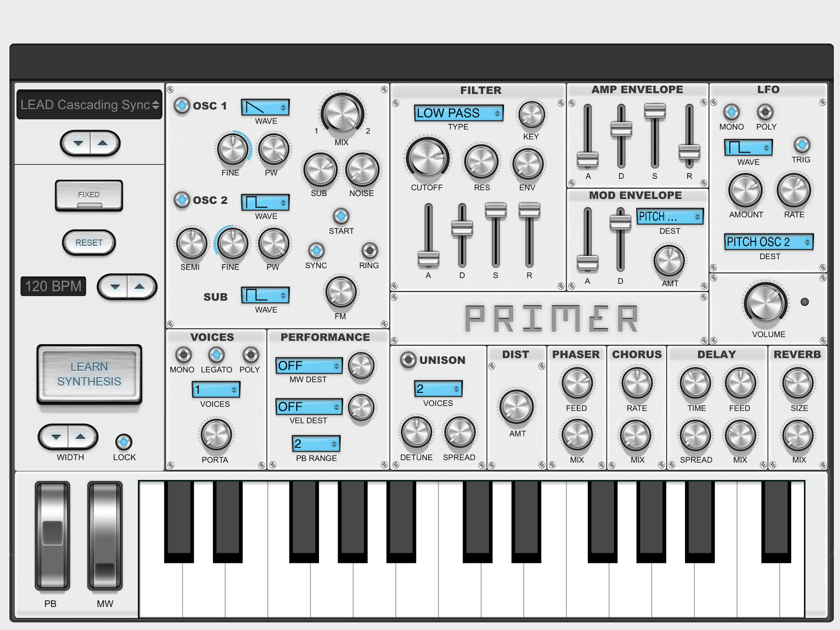Image resolution: width=840 pixels, height=630 pixels.
Task: Click the PORTA knob in Voices
Action: pyautogui.click(x=216, y=435)
